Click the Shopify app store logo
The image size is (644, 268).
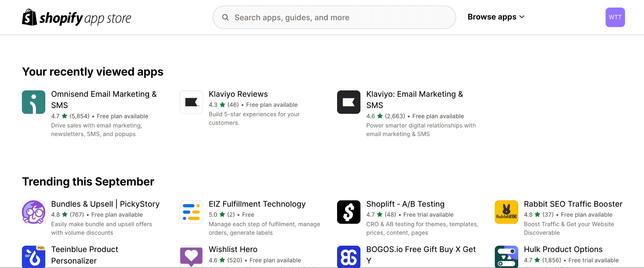(76, 17)
